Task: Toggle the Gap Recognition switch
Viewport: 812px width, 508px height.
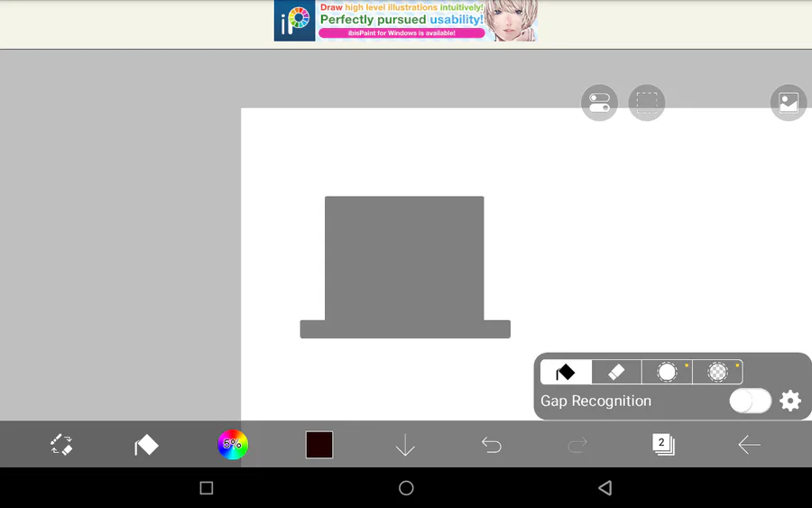Action: tap(750, 401)
